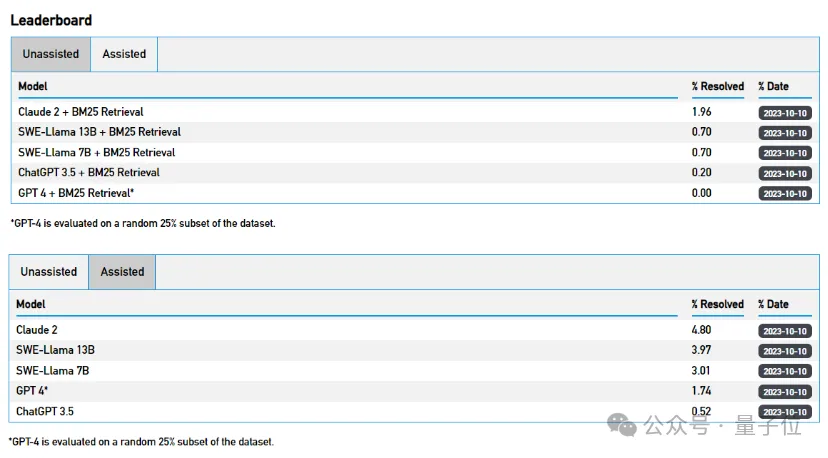
Task: Sort by % Date header in bottom table
Action: pyautogui.click(x=773, y=304)
